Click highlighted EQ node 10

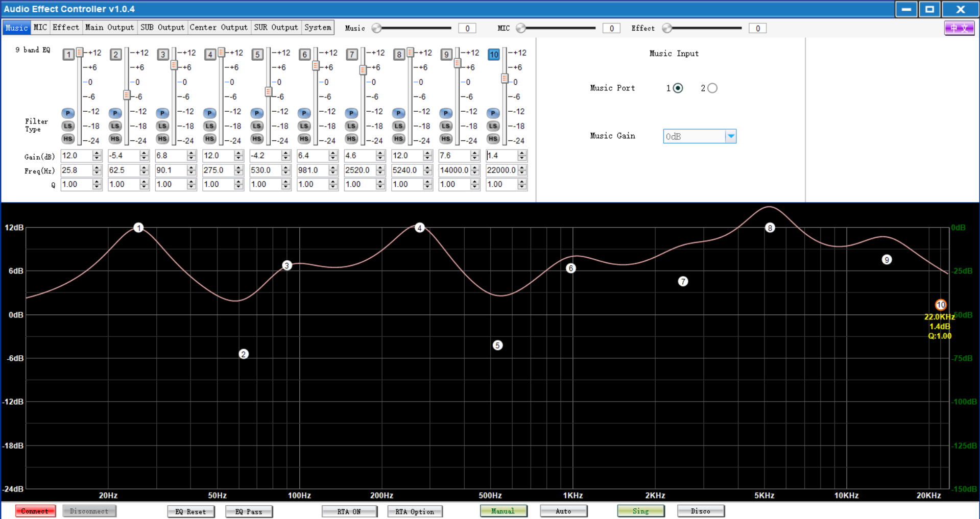[x=941, y=305]
